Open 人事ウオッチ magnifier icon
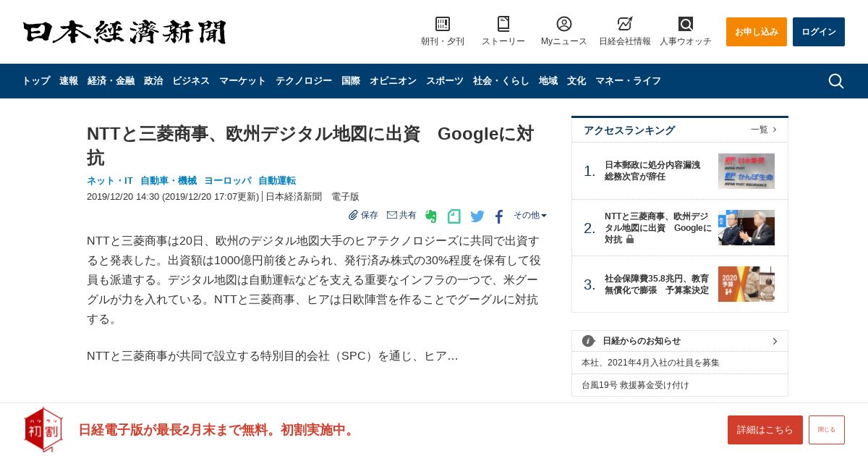This screenshot has width=868, height=456. pos(686,24)
